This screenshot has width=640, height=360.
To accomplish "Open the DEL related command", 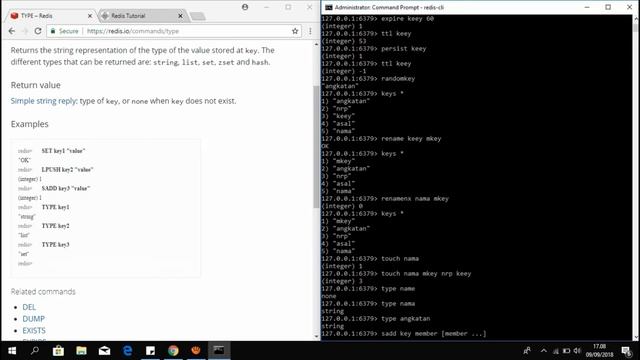I will coord(29,307).
